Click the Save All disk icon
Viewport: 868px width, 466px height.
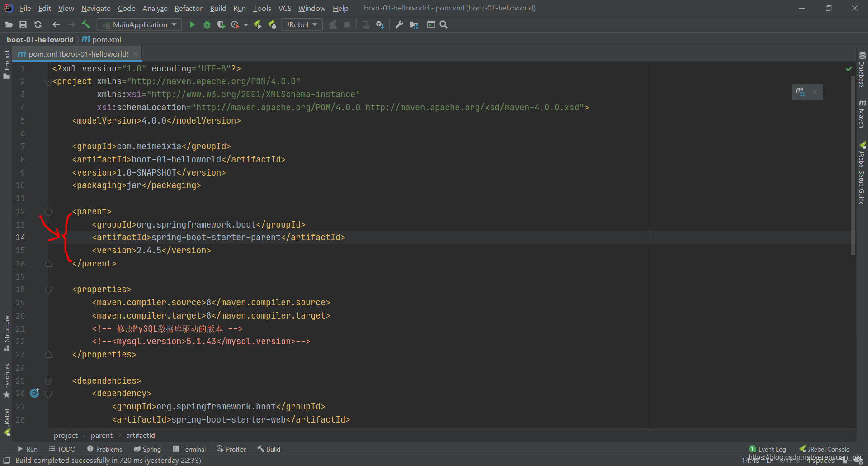click(x=23, y=24)
